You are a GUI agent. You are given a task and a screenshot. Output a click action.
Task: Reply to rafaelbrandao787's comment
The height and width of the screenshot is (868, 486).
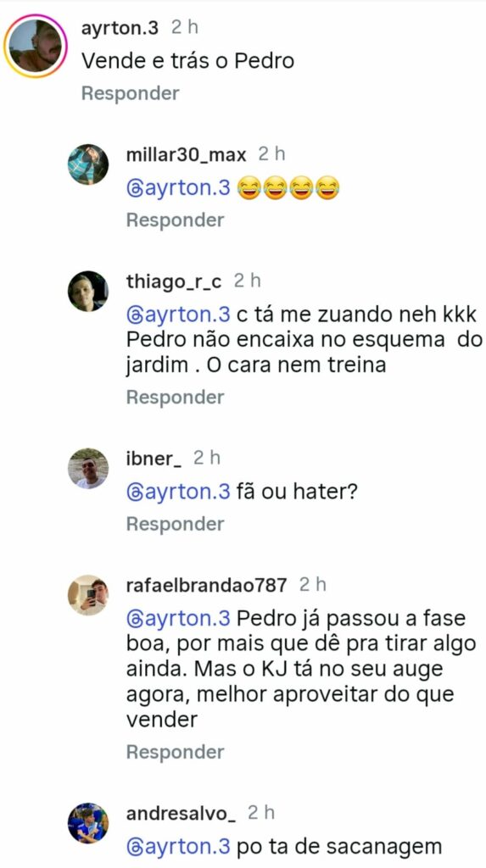coord(175,752)
